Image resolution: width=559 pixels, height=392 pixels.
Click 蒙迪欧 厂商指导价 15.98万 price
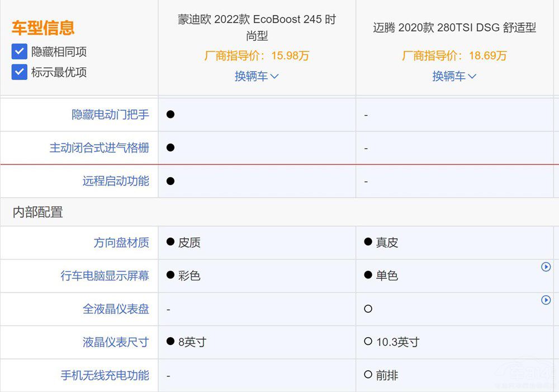257,55
